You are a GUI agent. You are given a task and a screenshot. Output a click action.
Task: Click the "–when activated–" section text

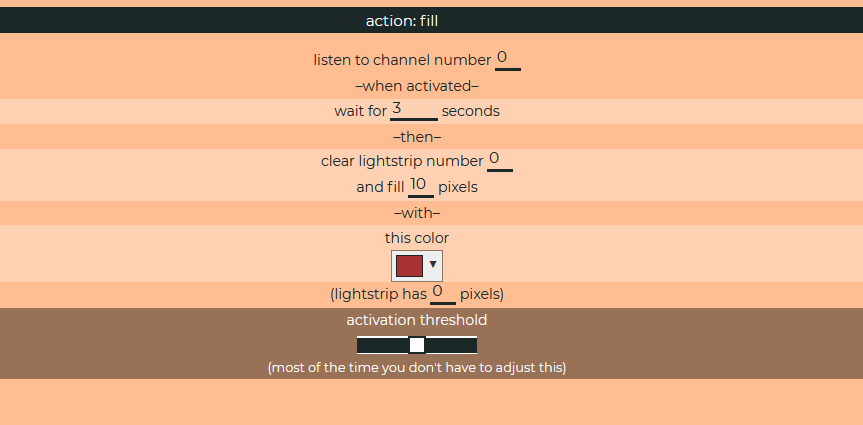point(417,86)
